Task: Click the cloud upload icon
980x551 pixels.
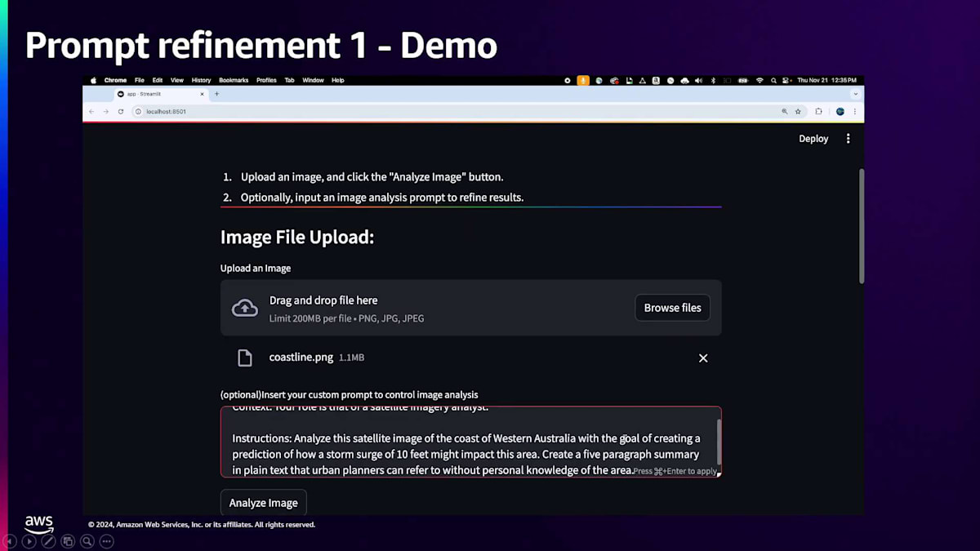Action: [245, 308]
